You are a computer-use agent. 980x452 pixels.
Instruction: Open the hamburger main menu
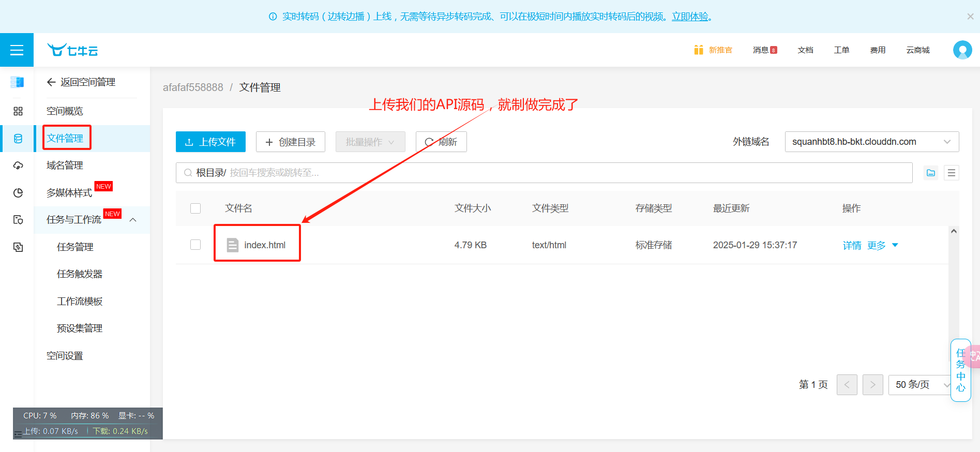coord(17,50)
